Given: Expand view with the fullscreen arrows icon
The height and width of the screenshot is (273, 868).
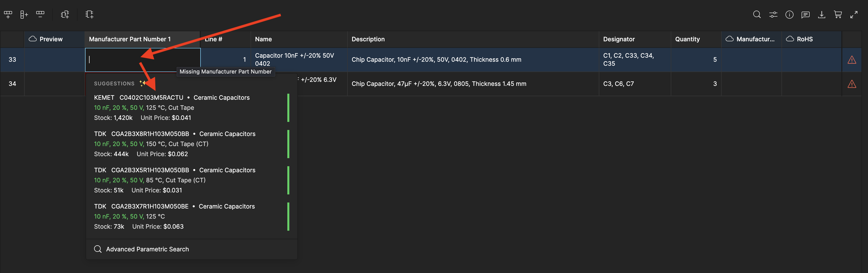Looking at the screenshot, I should pos(854,15).
